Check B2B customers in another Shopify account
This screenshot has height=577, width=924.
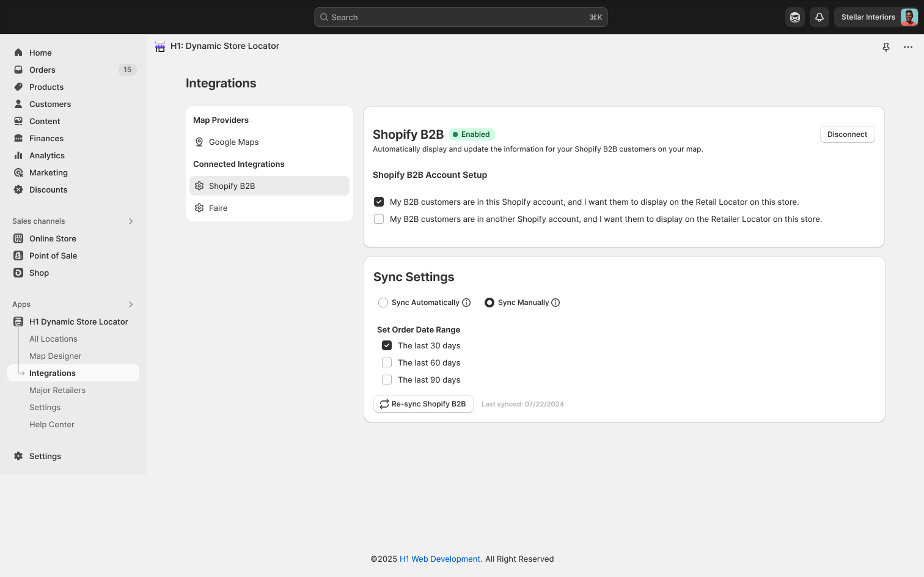(x=379, y=219)
